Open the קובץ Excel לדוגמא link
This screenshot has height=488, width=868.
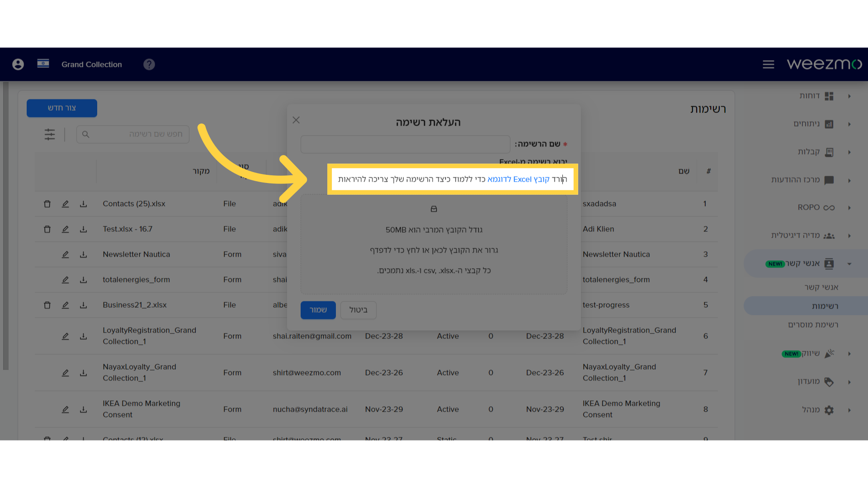[x=519, y=179]
